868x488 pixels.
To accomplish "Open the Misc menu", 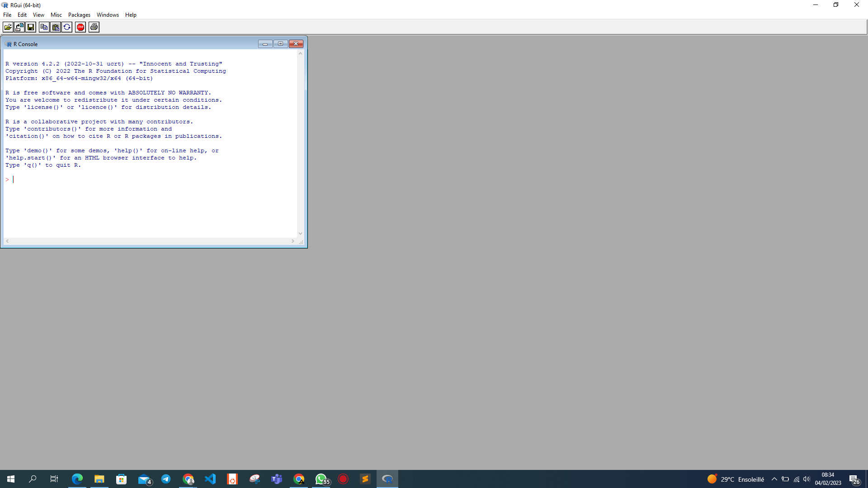I will (56, 15).
